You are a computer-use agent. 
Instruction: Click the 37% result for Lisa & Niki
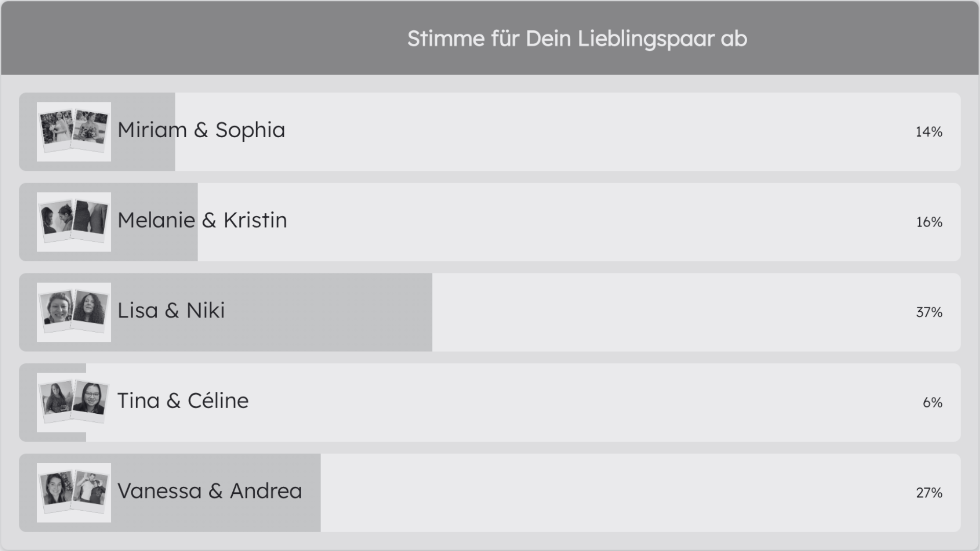tap(929, 312)
